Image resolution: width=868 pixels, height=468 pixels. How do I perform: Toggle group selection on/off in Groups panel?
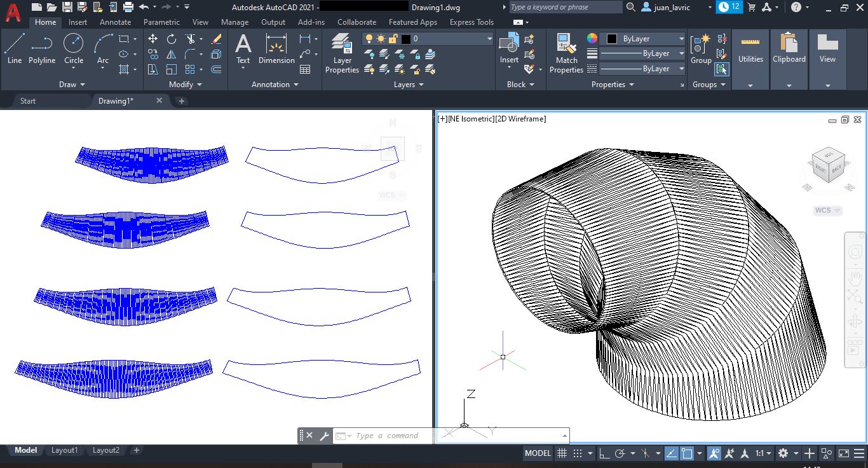point(721,69)
